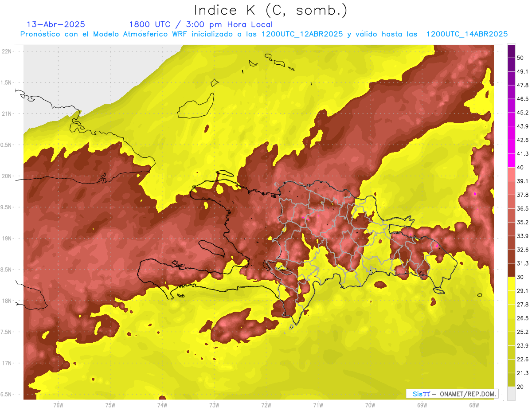Click the '20N' latitude label
This screenshot has width=532, height=411.
pyautogui.click(x=7, y=176)
